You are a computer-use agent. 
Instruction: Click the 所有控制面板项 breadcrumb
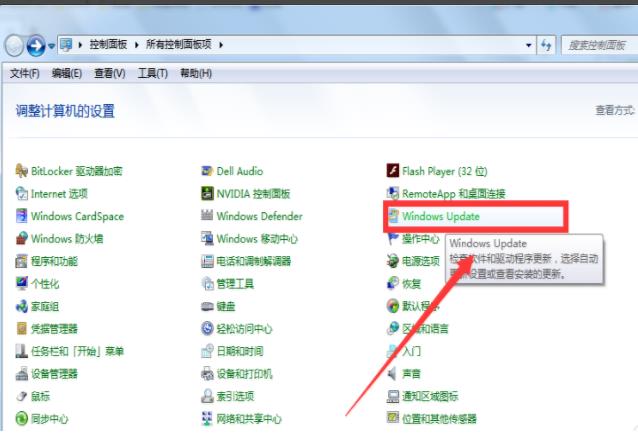[x=179, y=44]
